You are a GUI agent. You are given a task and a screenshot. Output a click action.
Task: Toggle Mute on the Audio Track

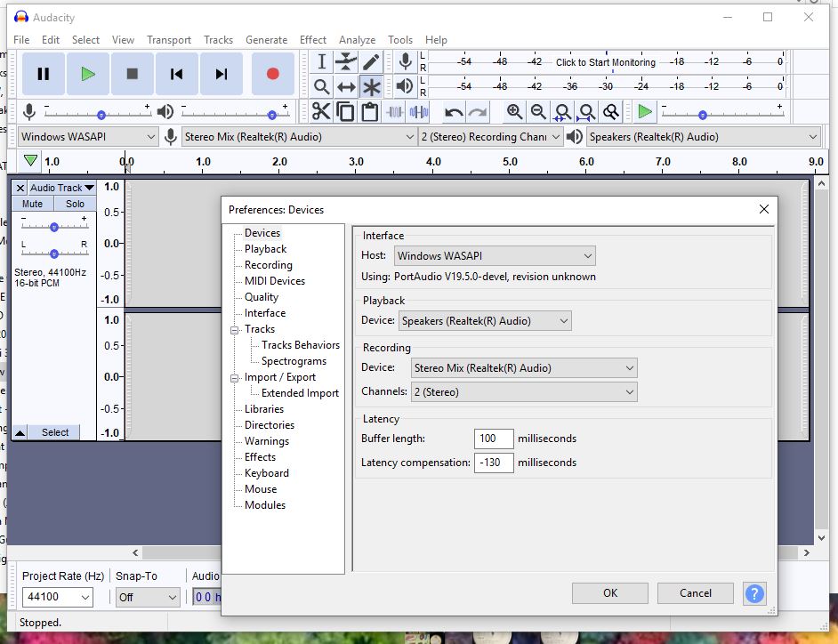[x=32, y=204]
